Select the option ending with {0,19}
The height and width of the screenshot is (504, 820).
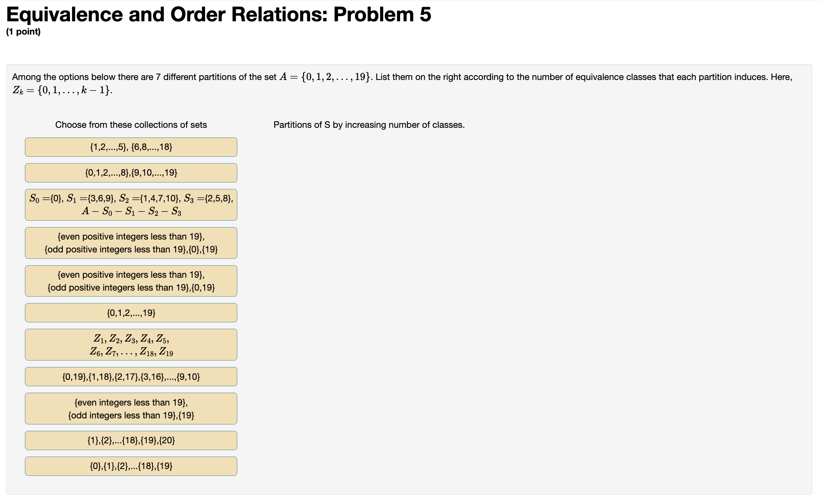pos(131,281)
